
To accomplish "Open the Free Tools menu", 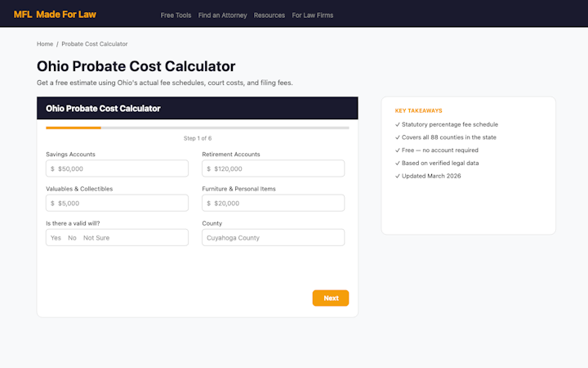I will coord(176,16).
